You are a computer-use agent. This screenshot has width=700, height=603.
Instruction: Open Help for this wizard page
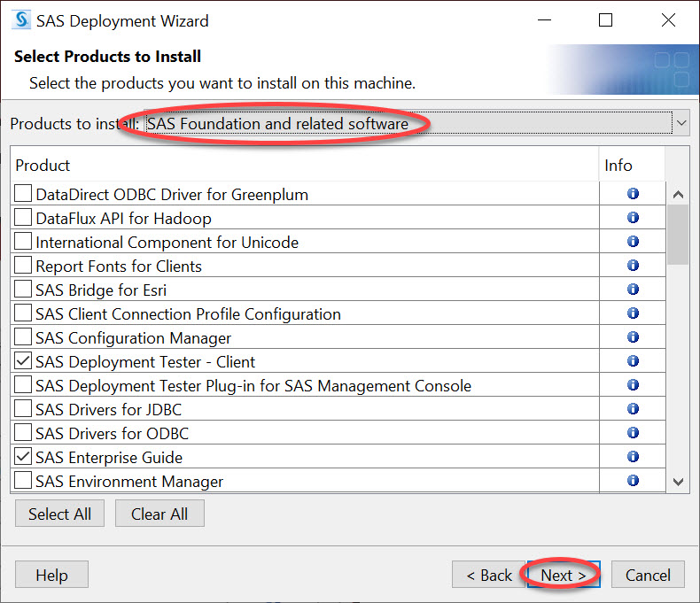click(x=51, y=575)
